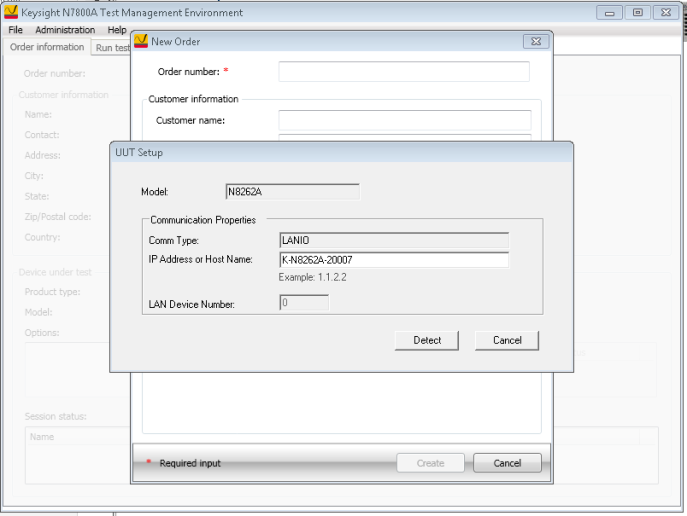687x516 pixels.
Task: Click the 'Zip/Postal code:' label in main window
Action: [x=58, y=217]
